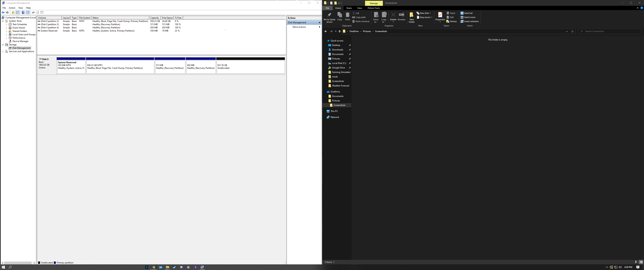Click Forward arrow in Computer Management toolbar
The image size is (644, 270).
click(7, 13)
